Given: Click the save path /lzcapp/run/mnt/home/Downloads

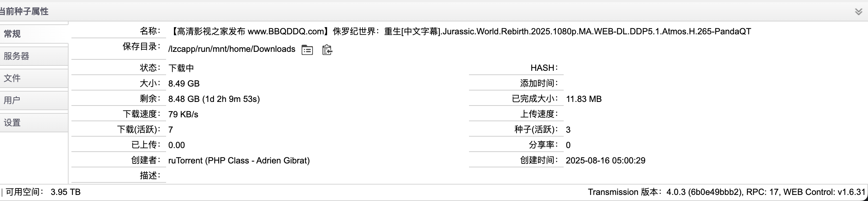Looking at the screenshot, I should [x=232, y=49].
